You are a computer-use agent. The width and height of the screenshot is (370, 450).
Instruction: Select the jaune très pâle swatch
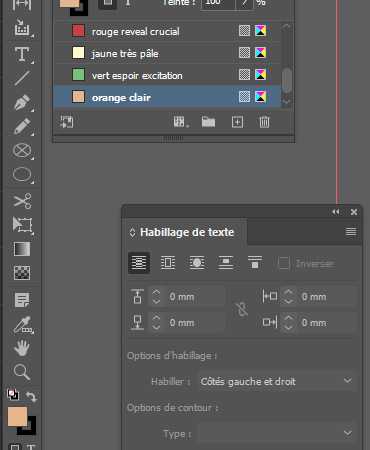167,53
